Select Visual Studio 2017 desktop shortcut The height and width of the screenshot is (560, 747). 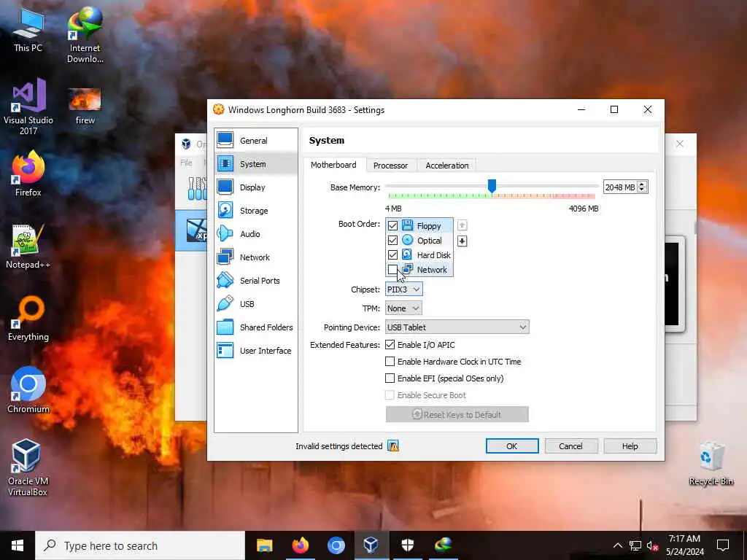point(28,106)
